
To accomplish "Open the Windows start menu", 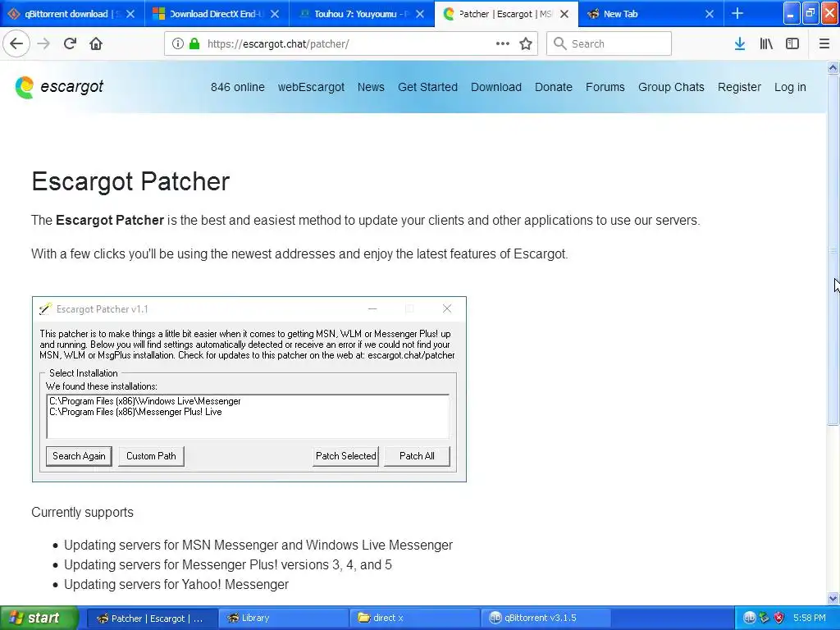I will coord(39,618).
